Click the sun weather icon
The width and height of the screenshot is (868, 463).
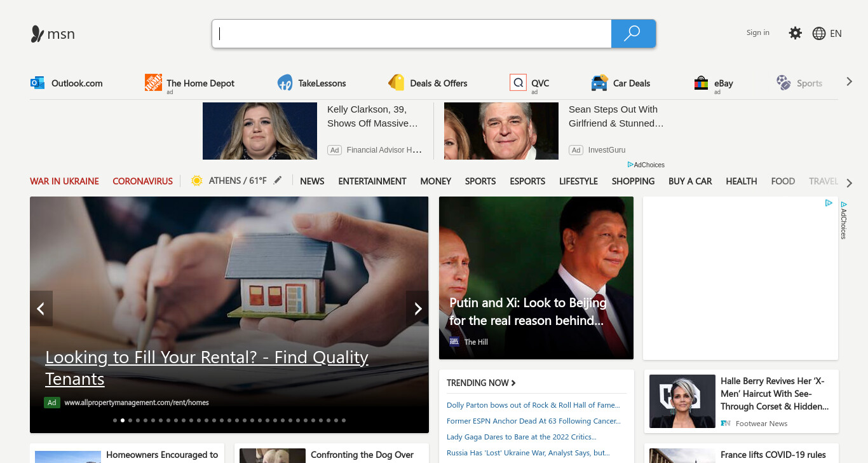[x=197, y=181]
